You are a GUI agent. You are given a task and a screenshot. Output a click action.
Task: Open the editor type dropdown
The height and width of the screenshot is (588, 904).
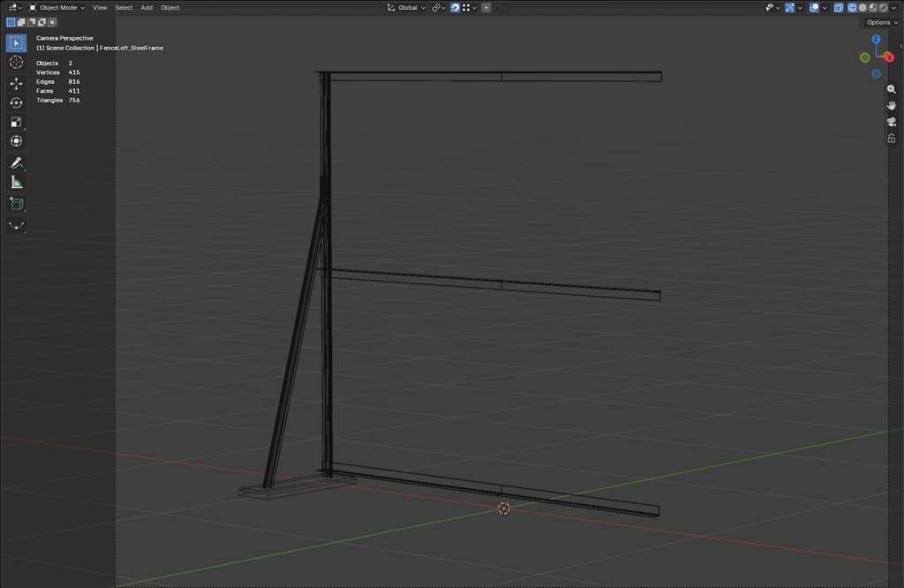point(15,7)
